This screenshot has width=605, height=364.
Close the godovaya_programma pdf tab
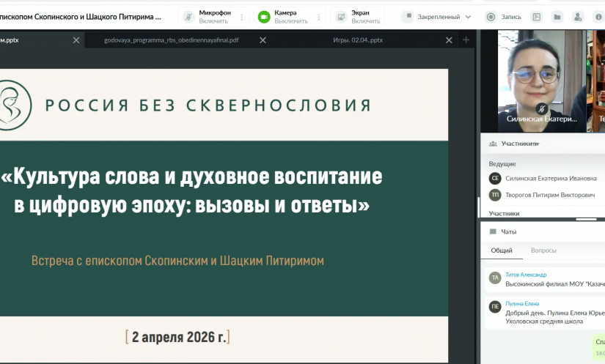coord(263,40)
